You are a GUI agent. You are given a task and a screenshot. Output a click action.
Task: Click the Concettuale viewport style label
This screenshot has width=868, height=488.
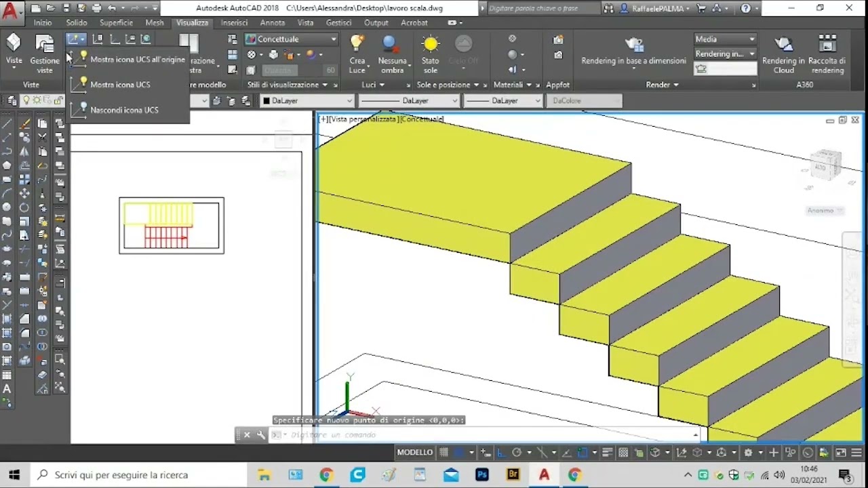[423, 119]
